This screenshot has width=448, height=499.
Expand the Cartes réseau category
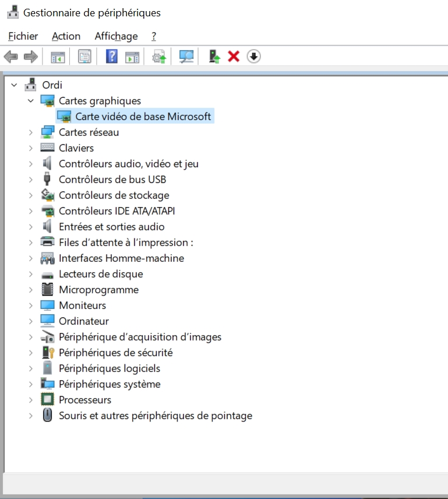[x=31, y=132]
